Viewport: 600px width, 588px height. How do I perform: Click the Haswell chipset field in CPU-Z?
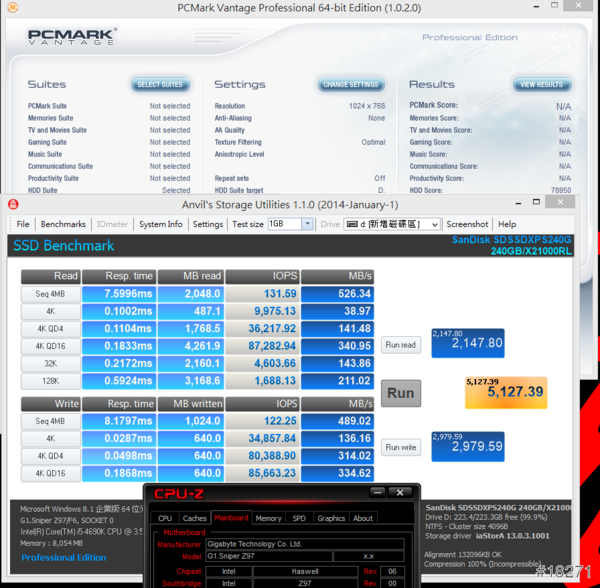[305, 572]
